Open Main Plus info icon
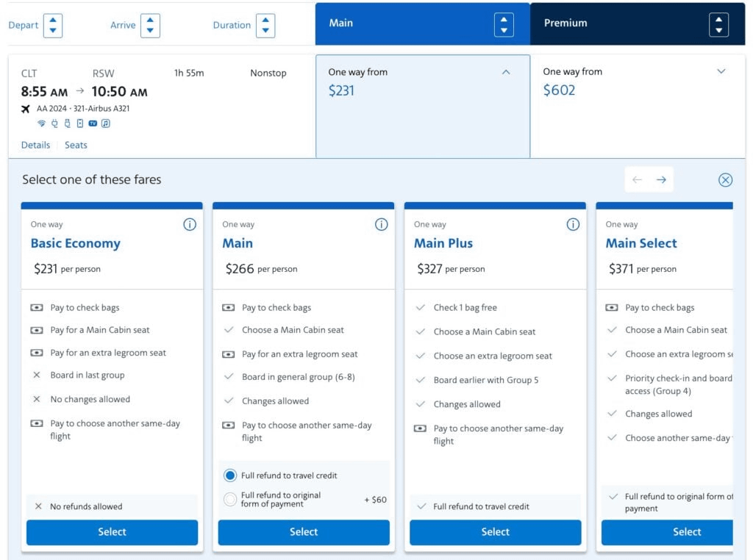The image size is (753, 560). coord(573,225)
